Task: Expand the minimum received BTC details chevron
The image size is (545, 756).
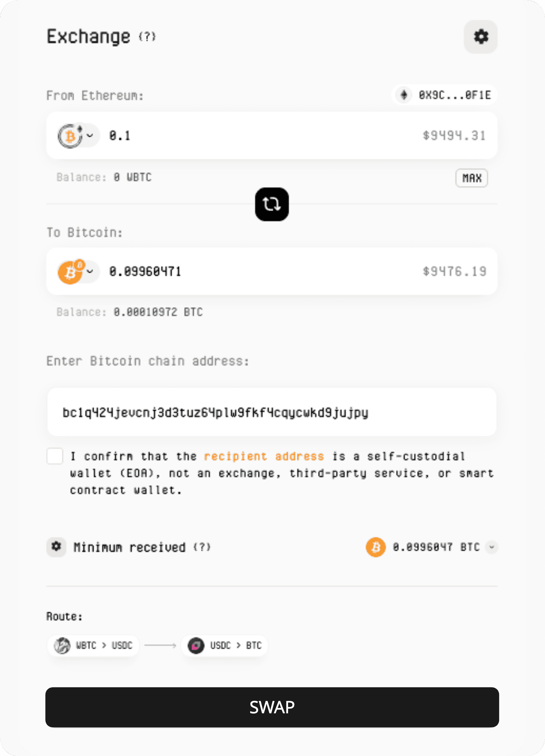Action: click(x=491, y=547)
